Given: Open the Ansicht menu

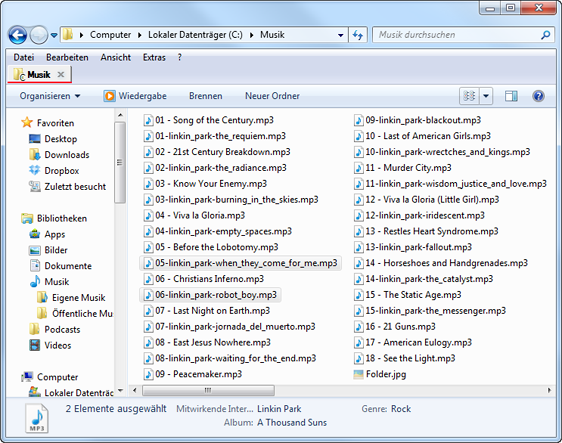Looking at the screenshot, I should [x=115, y=57].
